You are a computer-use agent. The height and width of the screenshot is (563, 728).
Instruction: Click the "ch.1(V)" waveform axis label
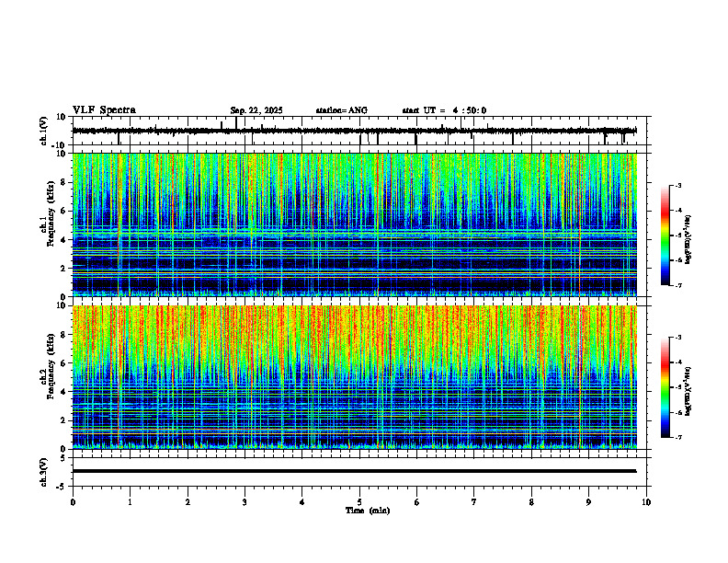(43, 131)
